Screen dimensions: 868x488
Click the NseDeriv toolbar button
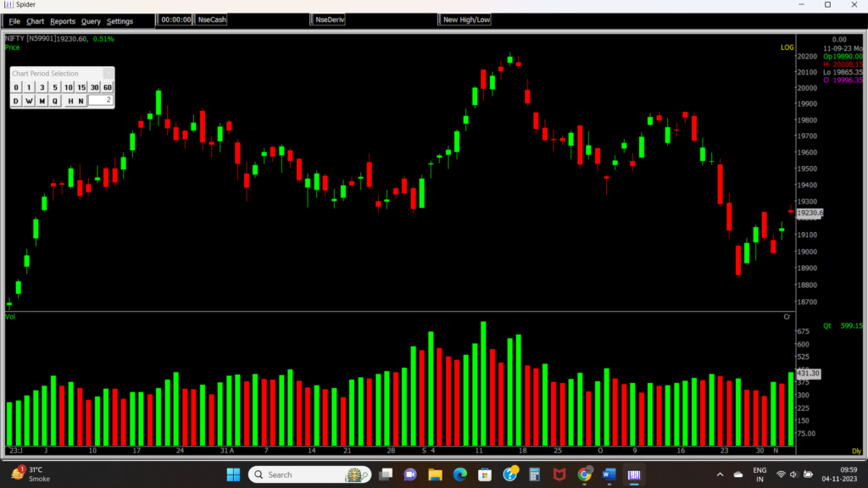tap(330, 19)
